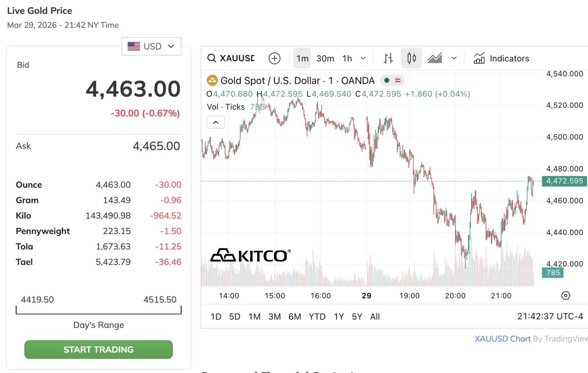Click the Gold Spot symbol logo
Image resolution: width=588 pixels, height=373 pixels.
[212, 80]
